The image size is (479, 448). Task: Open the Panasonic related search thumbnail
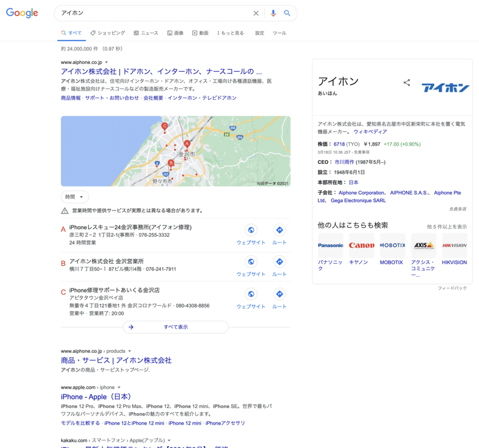331,245
